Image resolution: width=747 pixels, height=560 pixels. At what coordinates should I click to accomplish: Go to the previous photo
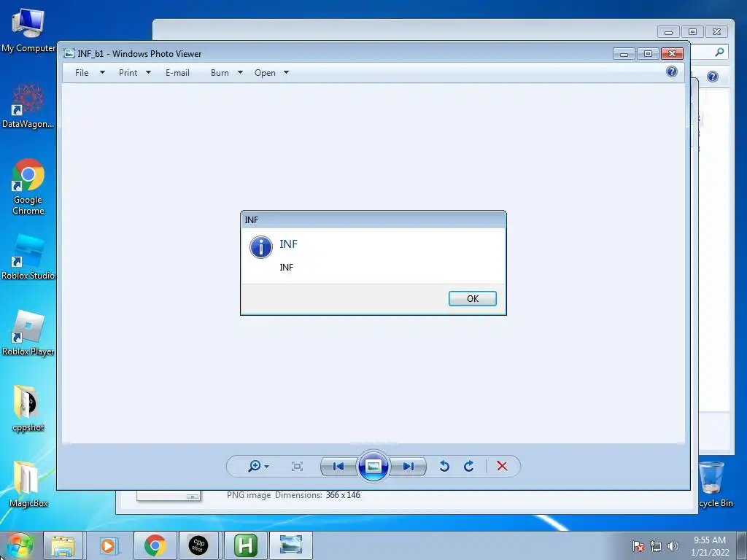(x=338, y=466)
